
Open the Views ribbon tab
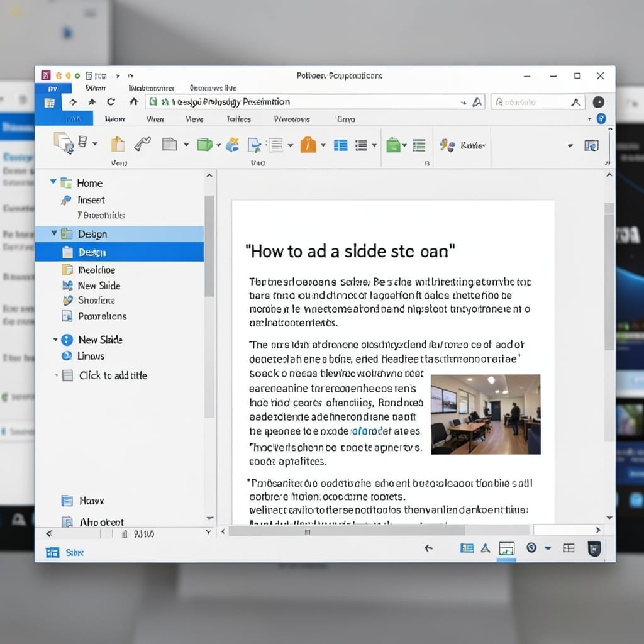pos(194,119)
